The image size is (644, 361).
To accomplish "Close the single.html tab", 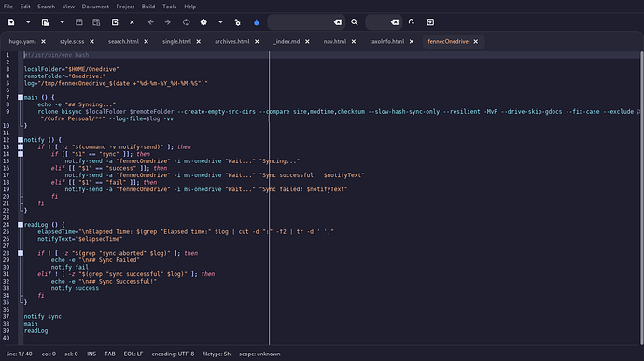I will [x=199, y=41].
